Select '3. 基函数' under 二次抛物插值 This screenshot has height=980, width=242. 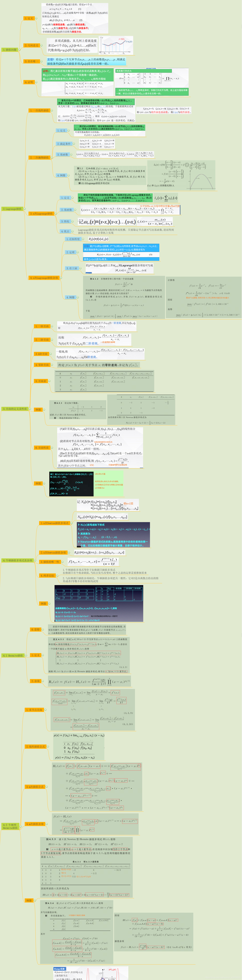click(63, 154)
